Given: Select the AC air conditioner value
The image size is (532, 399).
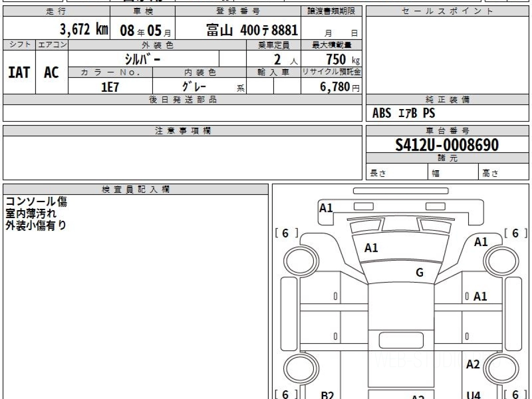Looking at the screenshot, I should click(51, 72).
